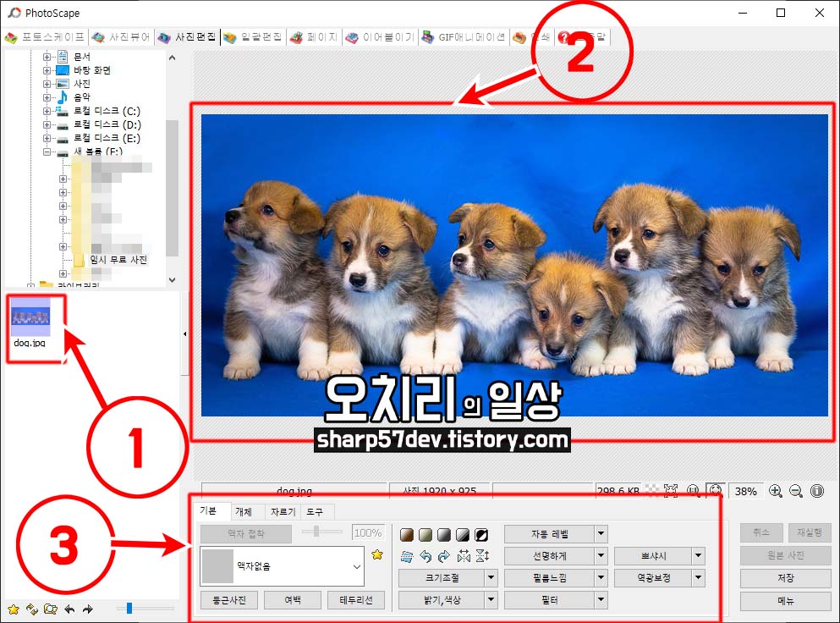Click the 여백 margin button

point(293,600)
